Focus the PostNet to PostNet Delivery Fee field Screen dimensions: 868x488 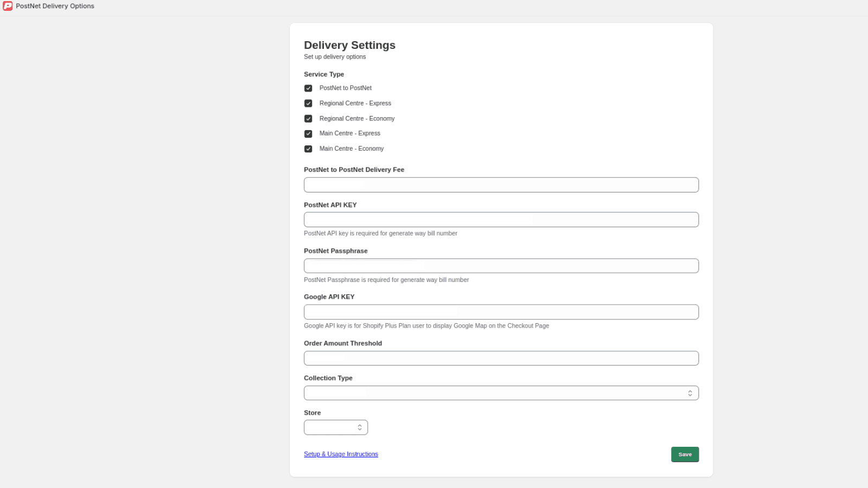coord(501,185)
